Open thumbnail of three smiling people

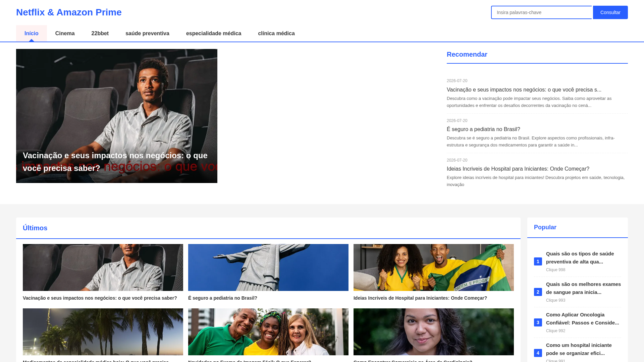click(x=268, y=332)
